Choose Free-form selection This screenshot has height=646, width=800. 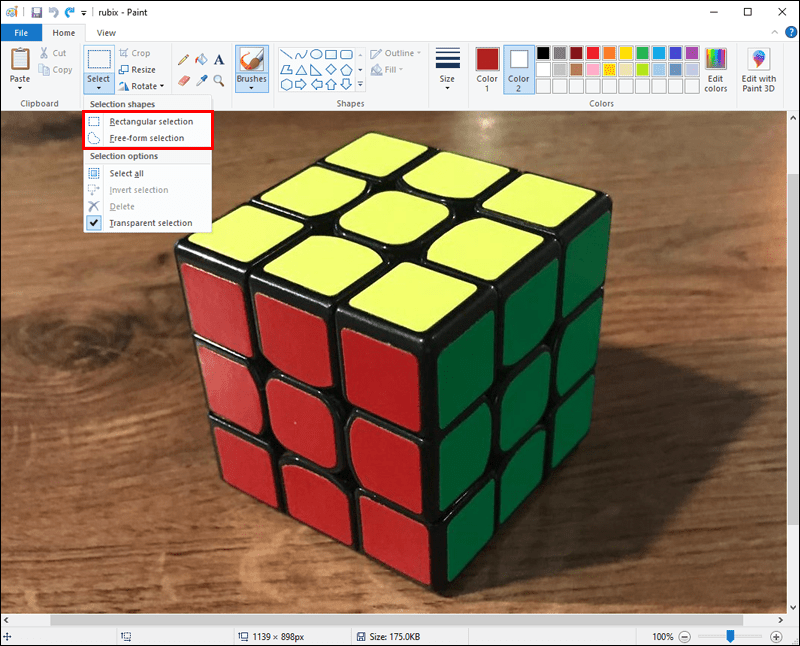click(x=147, y=138)
